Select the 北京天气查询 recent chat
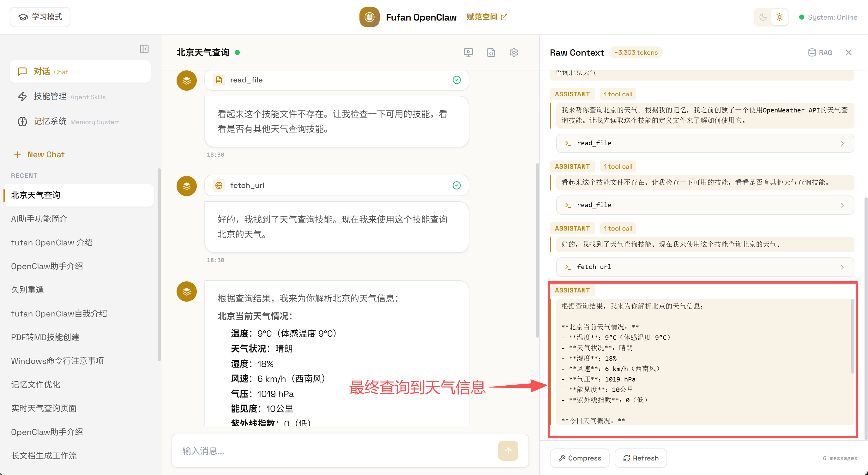868x475 pixels. (x=79, y=195)
